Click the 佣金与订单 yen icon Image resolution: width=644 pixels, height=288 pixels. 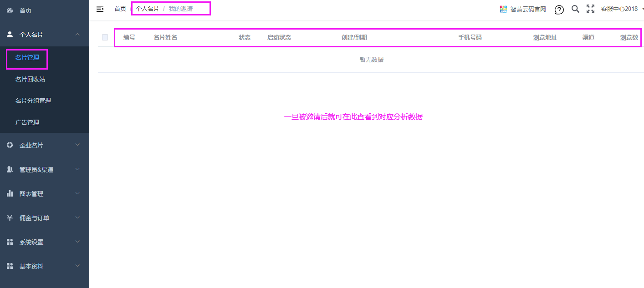(x=10, y=218)
